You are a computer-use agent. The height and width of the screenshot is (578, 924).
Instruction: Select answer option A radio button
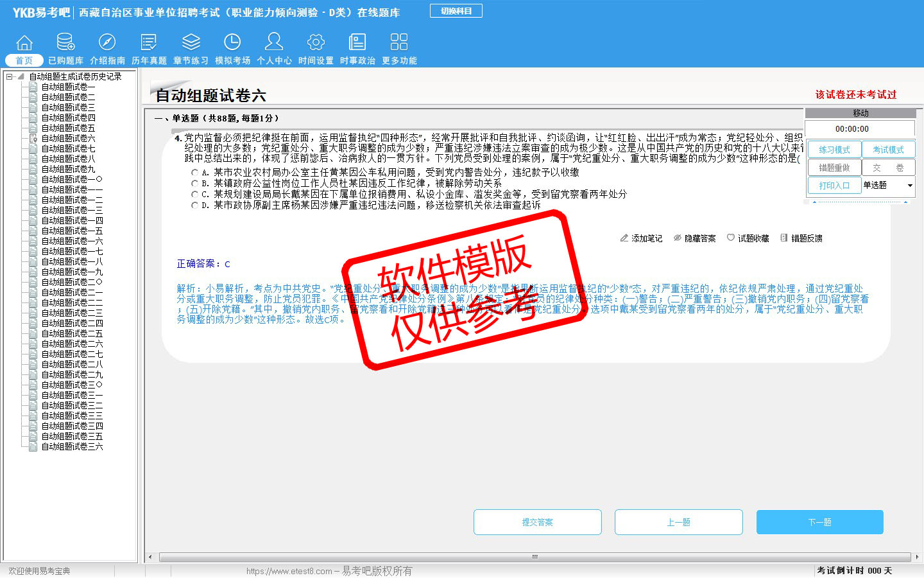pyautogui.click(x=195, y=173)
